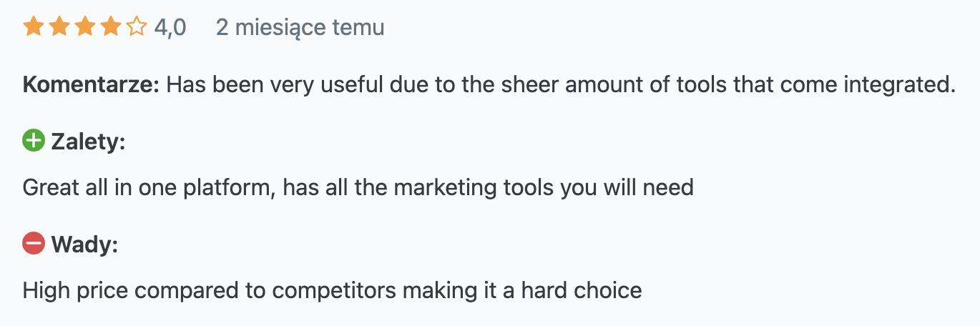The height and width of the screenshot is (326, 980).
Task: Click the empty fifth rating star
Action: (136, 28)
